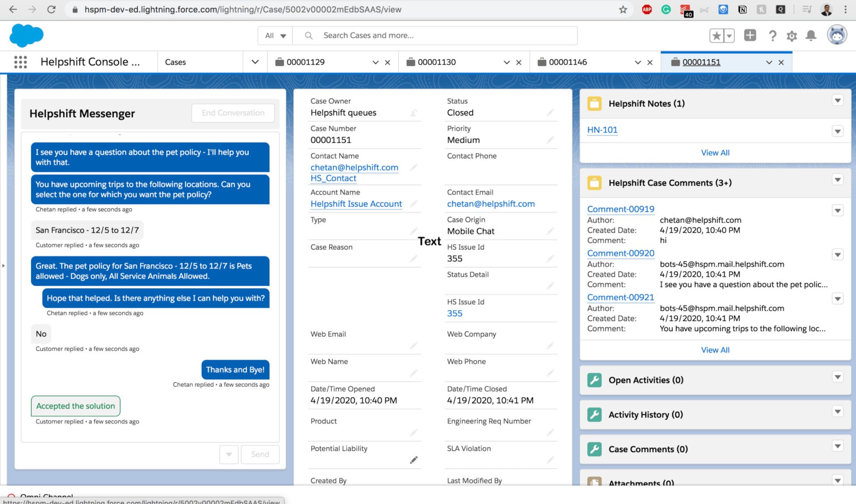Screen dimensions: 856x504
Task: Bookmark this page with the star icon
Action: pos(623,9)
